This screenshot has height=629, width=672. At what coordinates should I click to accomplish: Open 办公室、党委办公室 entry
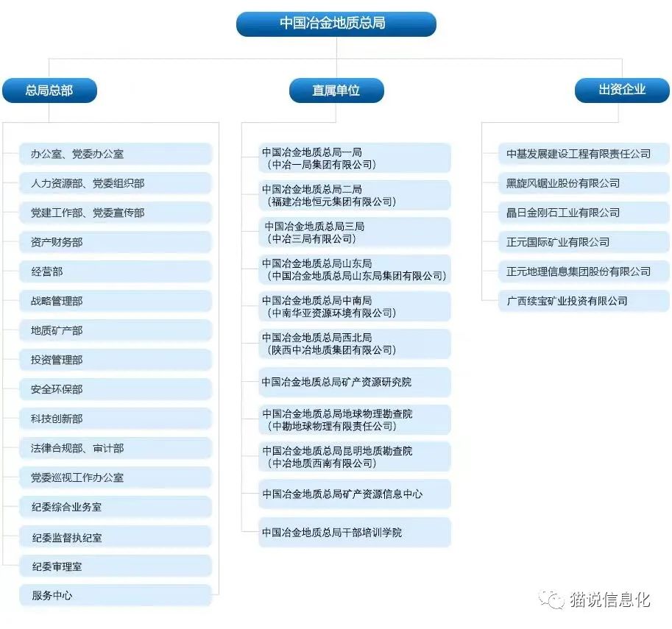(116, 154)
